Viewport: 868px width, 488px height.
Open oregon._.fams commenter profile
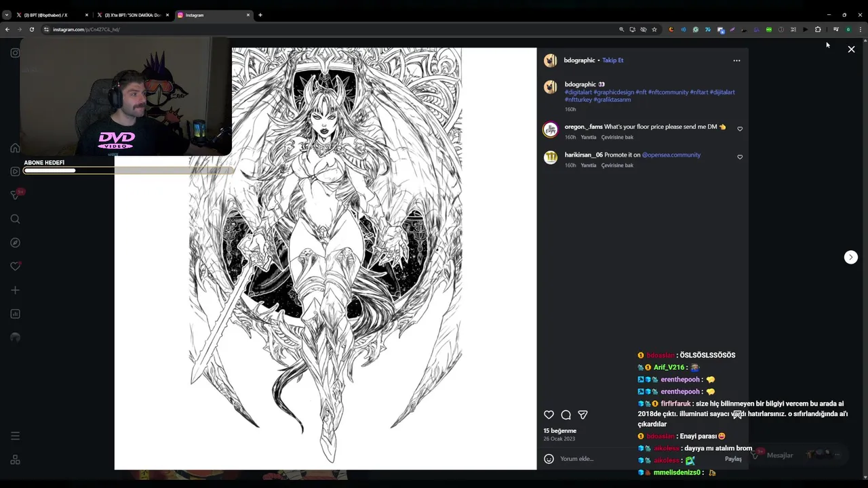click(x=583, y=127)
